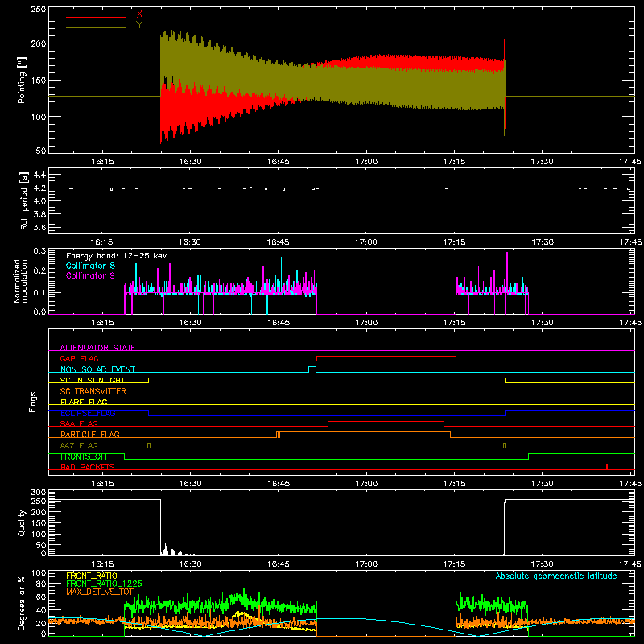The height and width of the screenshot is (644, 644).
Task: Click the '3.6' tick on Roll period axis
Action: (x=39, y=227)
